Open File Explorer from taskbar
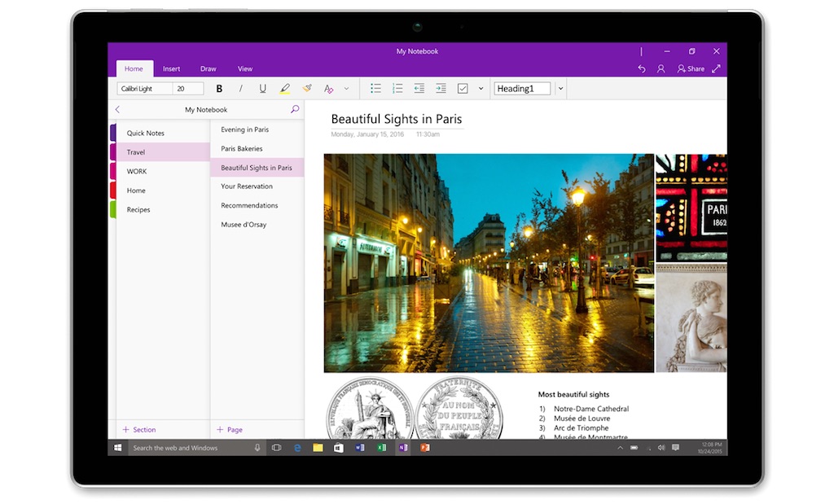834x504 pixels. 318,448
